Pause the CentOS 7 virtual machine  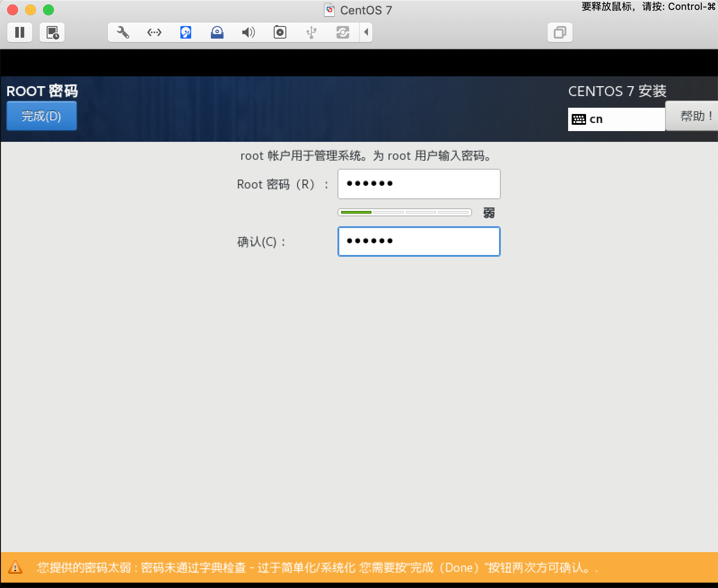point(20,32)
